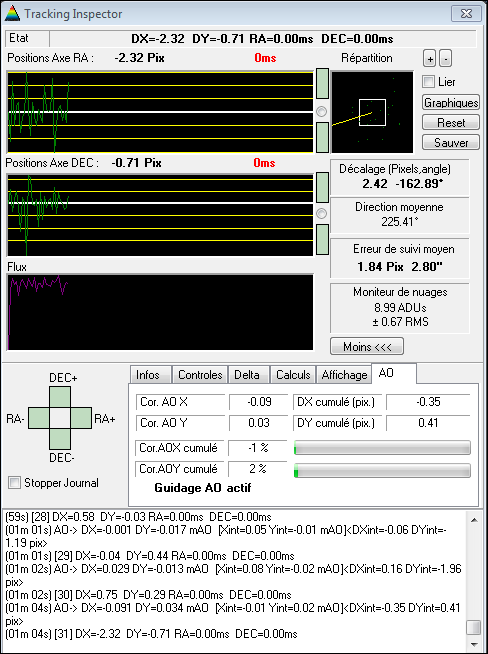Screen dimensions: 488x654
Task: Collapse panel with the Moins <<< button
Action: point(367,346)
